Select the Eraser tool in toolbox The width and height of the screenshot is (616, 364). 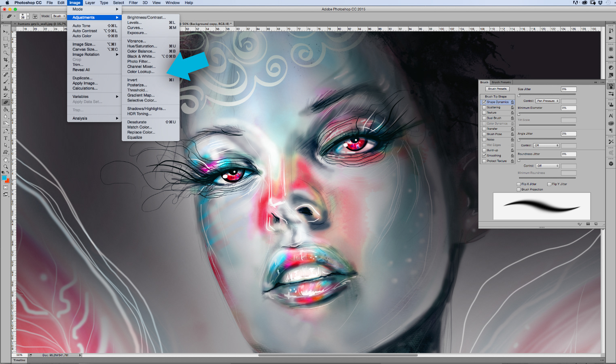point(6,102)
